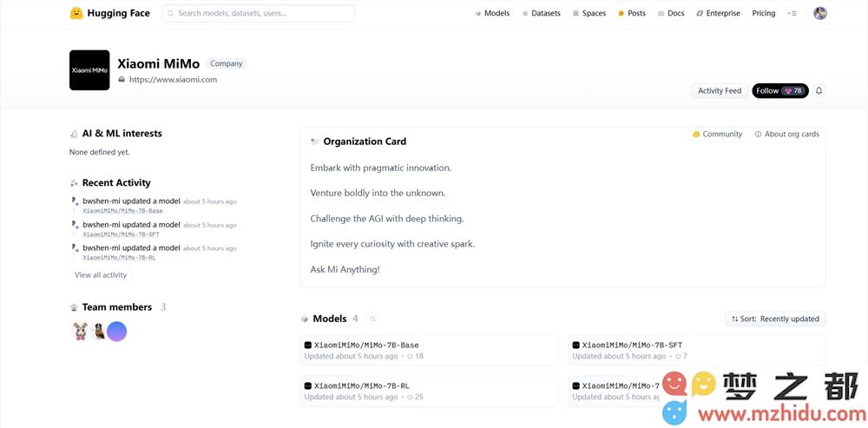The width and height of the screenshot is (868, 428).
Task: Click the Company badge
Action: pos(227,63)
